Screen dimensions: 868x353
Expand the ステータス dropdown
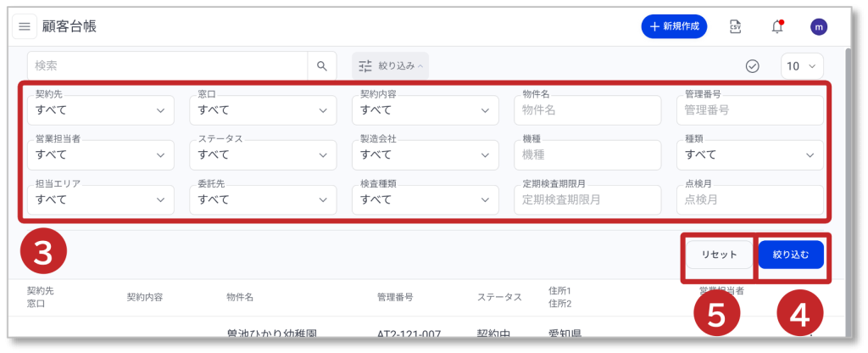[x=264, y=155]
